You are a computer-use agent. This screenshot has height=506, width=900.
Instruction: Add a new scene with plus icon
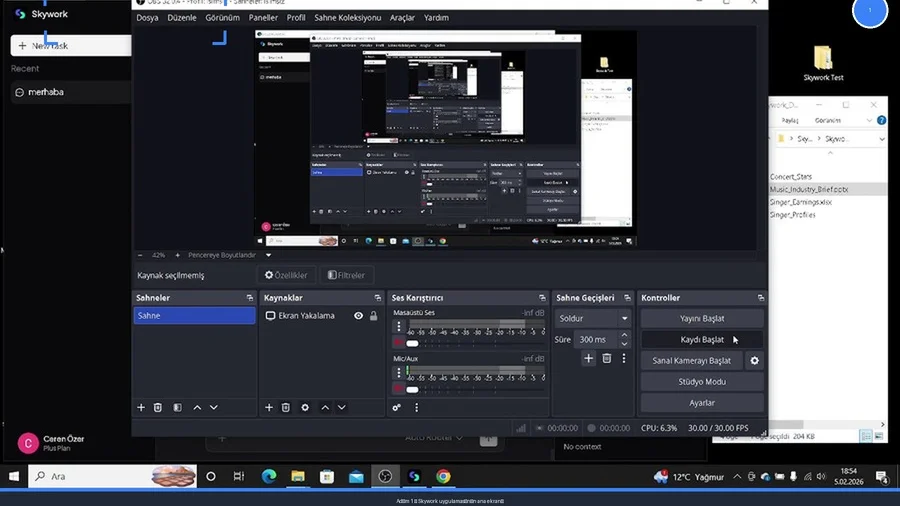coord(141,407)
